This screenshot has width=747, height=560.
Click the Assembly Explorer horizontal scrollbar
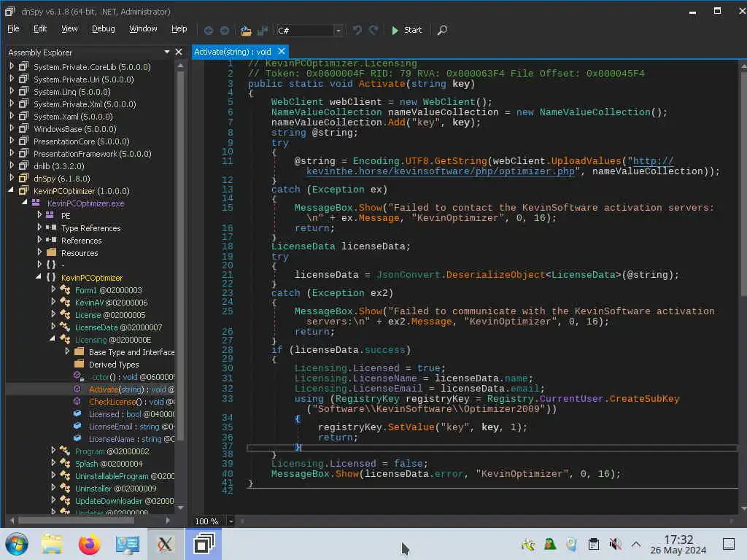[76, 521]
